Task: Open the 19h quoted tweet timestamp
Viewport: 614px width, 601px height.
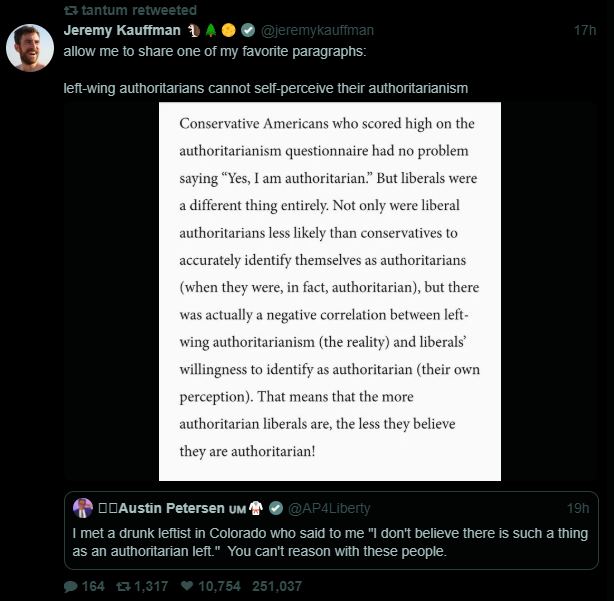Action: (578, 508)
